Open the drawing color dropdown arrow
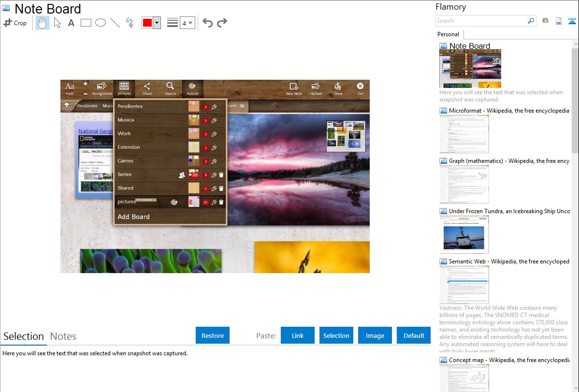This screenshot has height=392, width=579. point(157,23)
